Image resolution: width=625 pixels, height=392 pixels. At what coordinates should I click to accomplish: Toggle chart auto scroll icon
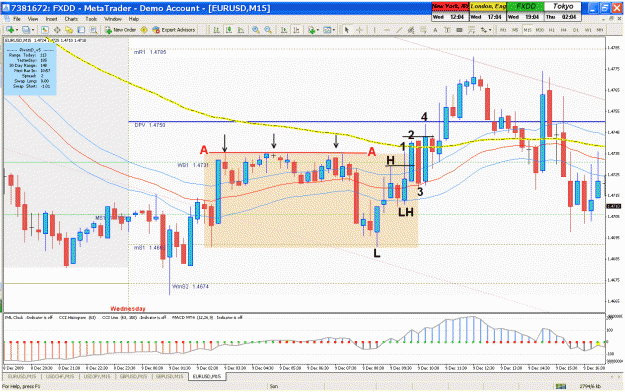[x=284, y=30]
